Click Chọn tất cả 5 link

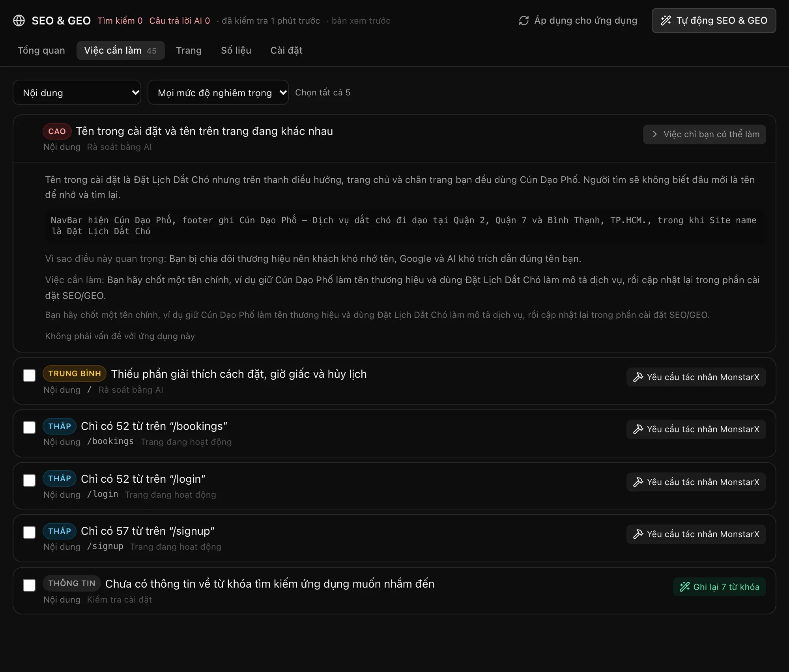pos(323,93)
